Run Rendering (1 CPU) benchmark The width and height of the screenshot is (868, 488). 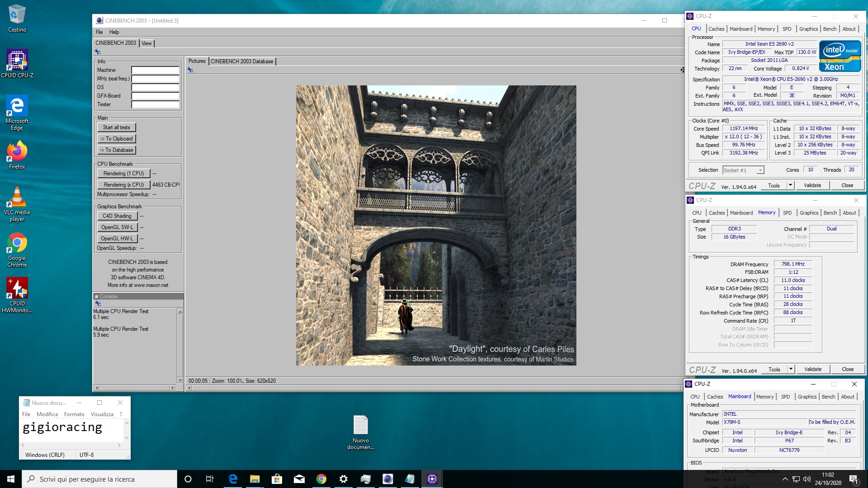[x=123, y=174]
